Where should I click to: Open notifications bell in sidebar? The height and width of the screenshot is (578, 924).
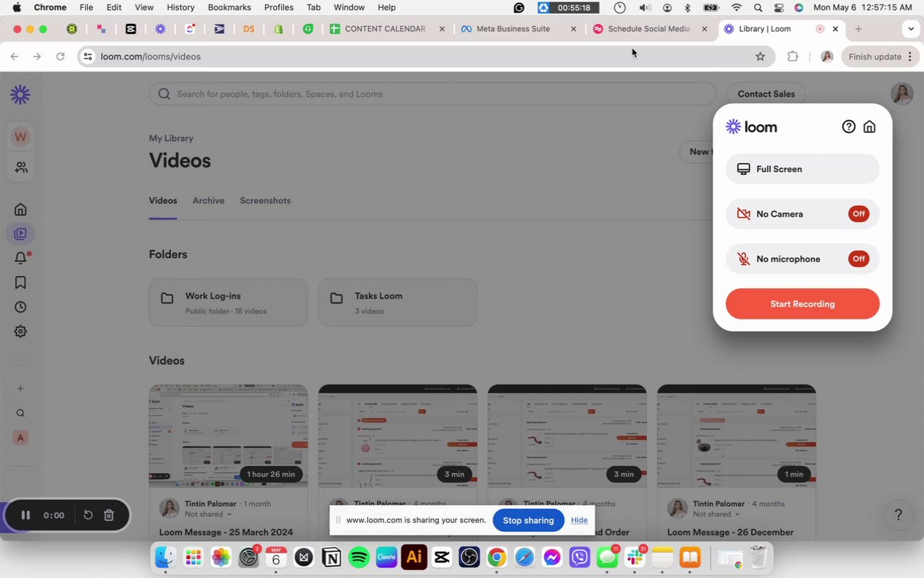tap(21, 258)
